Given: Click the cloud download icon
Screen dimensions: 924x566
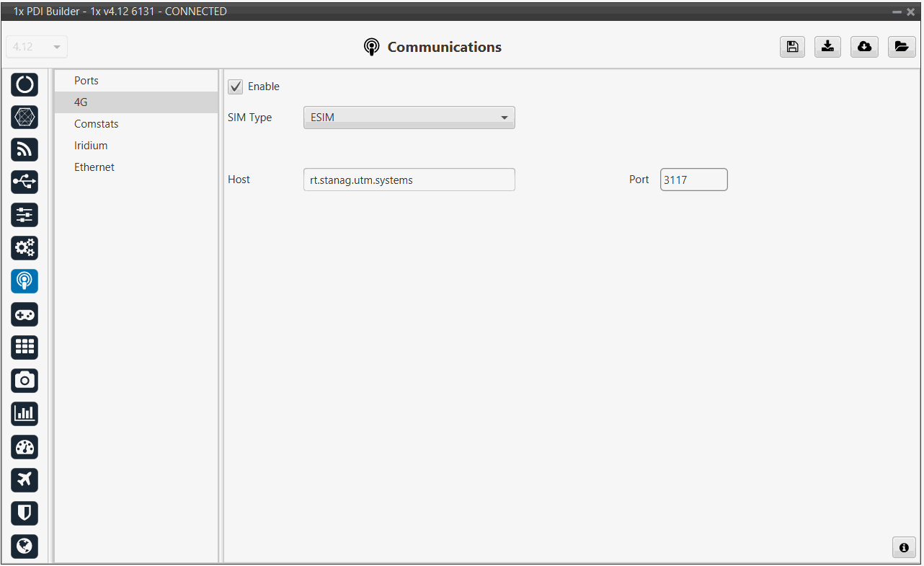Looking at the screenshot, I should coord(864,47).
